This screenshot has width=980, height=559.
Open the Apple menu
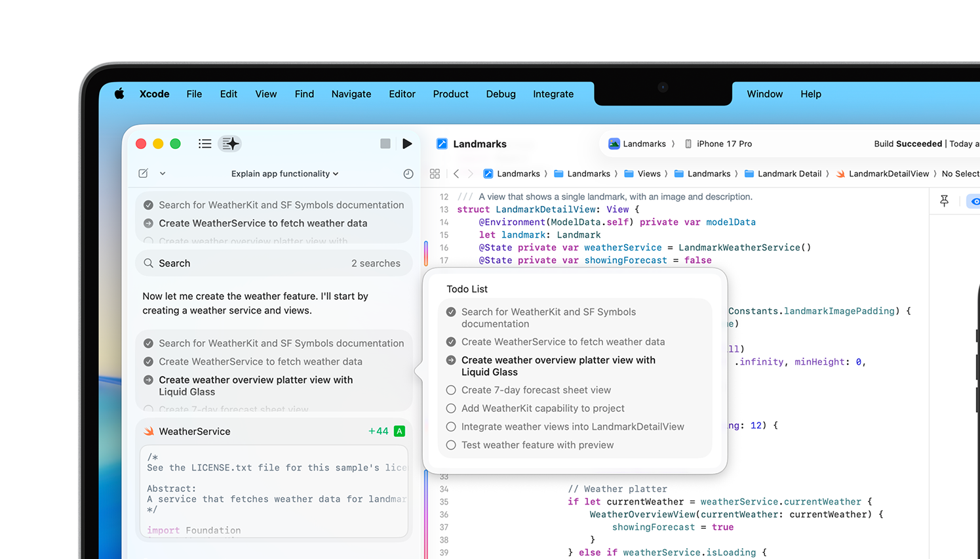(x=119, y=94)
